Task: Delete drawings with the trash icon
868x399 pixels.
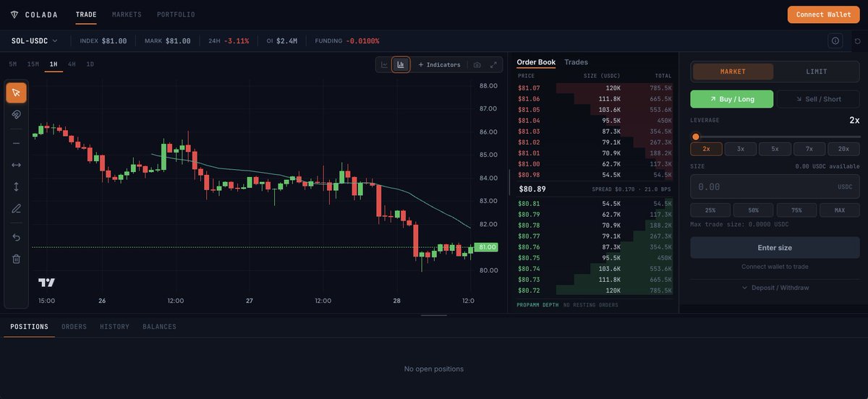Action: (x=16, y=259)
